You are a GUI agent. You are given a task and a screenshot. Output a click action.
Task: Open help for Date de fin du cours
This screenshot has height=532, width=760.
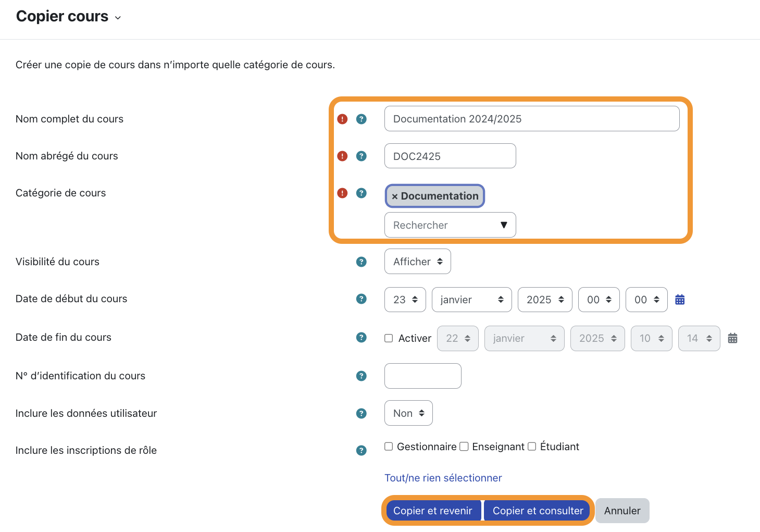point(362,337)
